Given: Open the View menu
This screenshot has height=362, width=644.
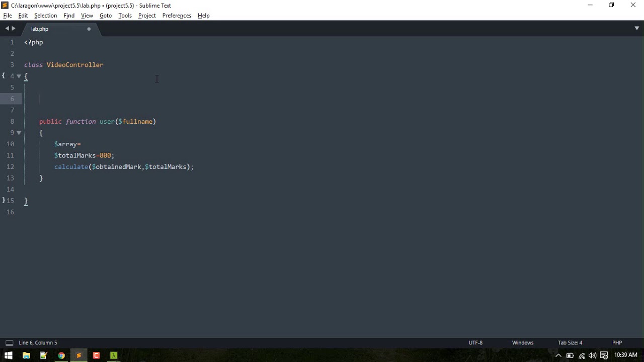Looking at the screenshot, I should click(x=87, y=16).
